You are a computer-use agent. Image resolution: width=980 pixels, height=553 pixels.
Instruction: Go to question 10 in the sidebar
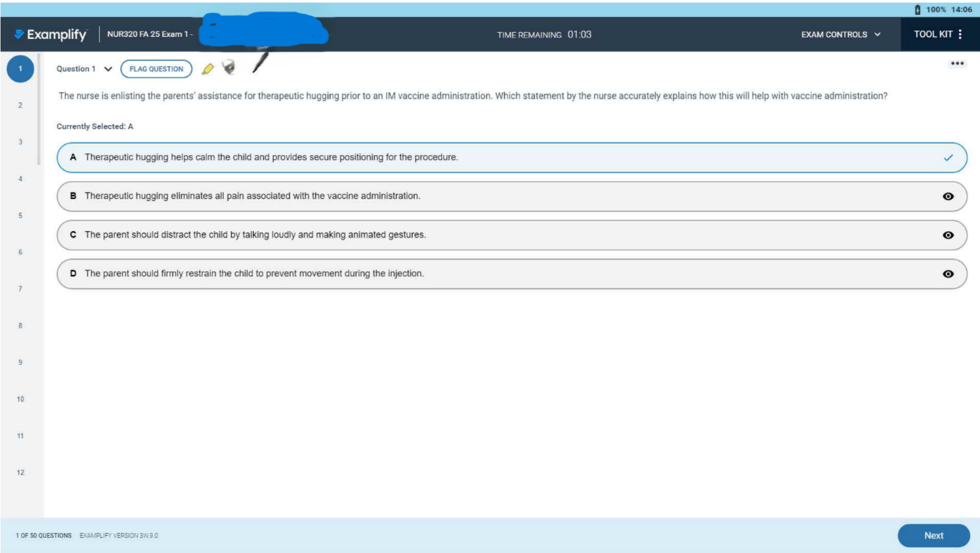[x=20, y=399]
